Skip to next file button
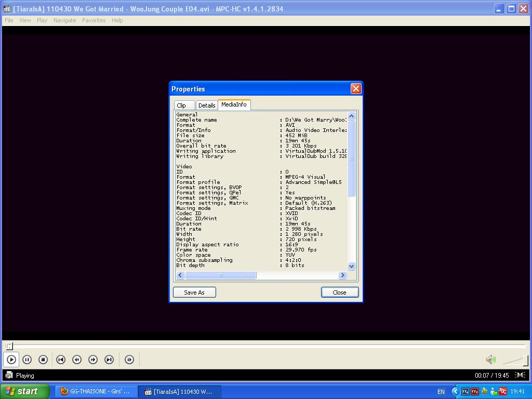The height and width of the screenshot is (399, 532). (x=109, y=360)
